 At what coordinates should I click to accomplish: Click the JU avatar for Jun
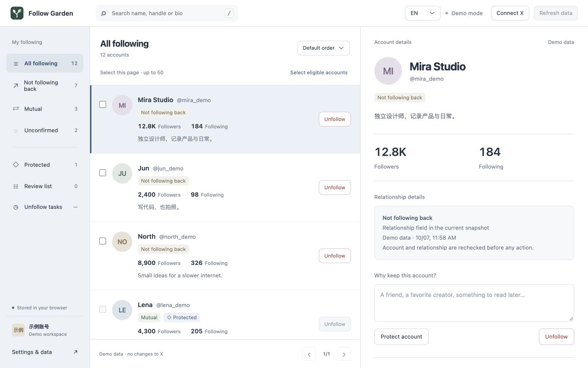coord(122,173)
